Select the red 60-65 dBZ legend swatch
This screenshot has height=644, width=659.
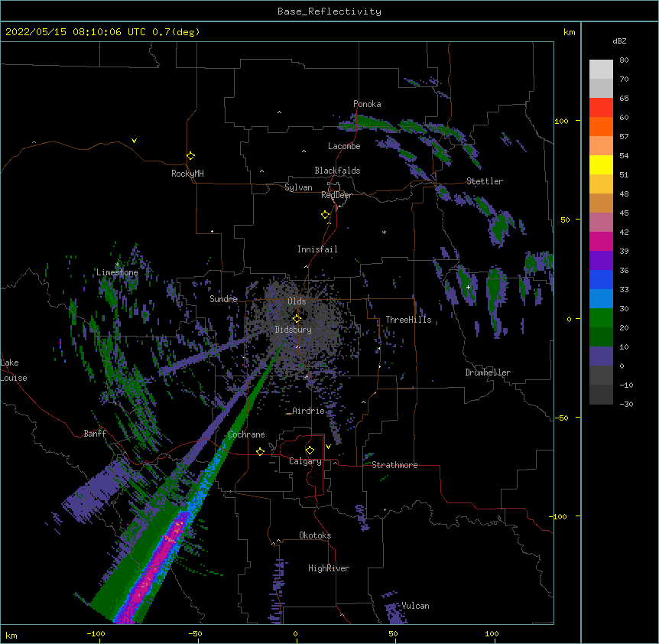(x=601, y=107)
